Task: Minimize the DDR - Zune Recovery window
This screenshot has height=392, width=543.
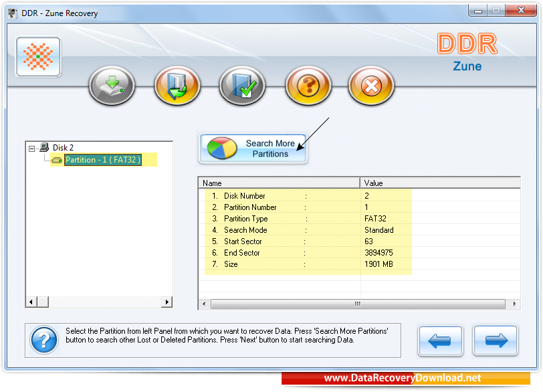Action: coord(478,11)
